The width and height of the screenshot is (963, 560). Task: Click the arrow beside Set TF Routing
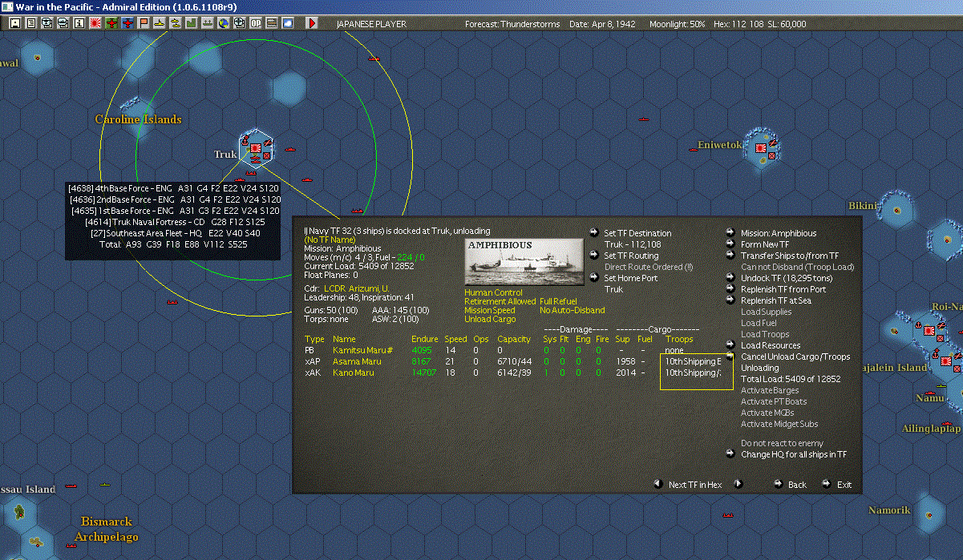click(594, 256)
